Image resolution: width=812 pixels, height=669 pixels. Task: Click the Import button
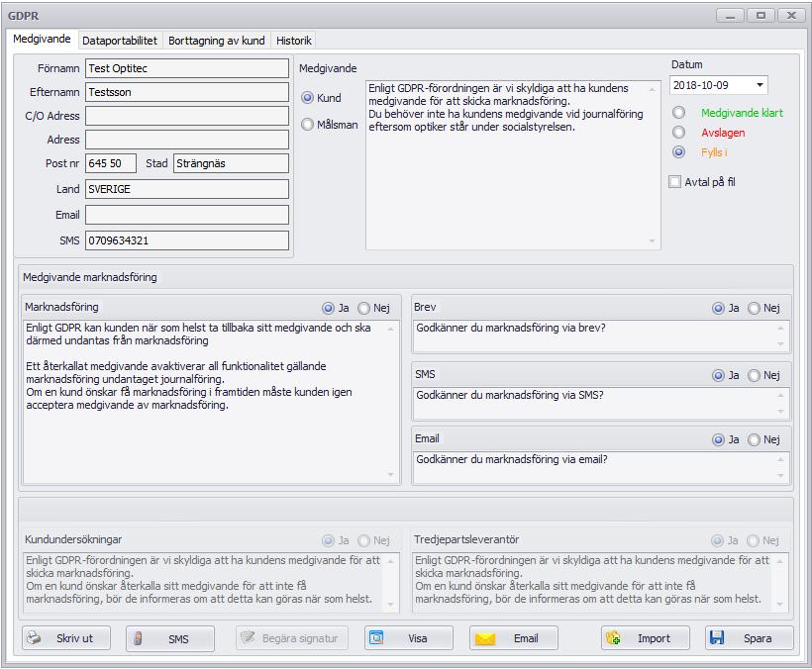coord(646,638)
